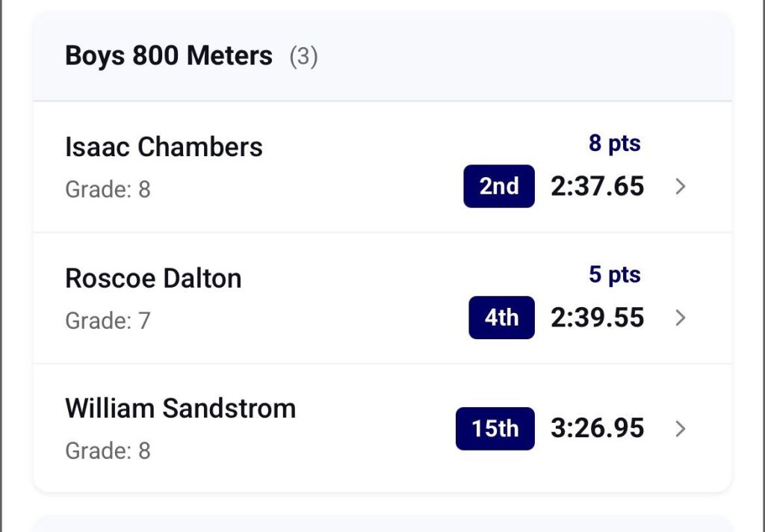
Task: Click the time 2:39.55
Action: [597, 318]
